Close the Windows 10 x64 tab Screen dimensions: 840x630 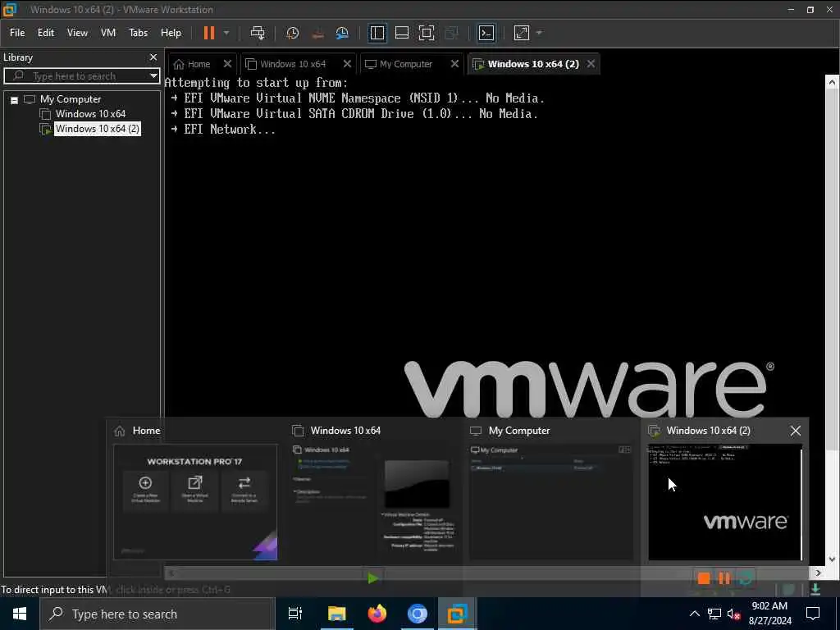coord(347,64)
